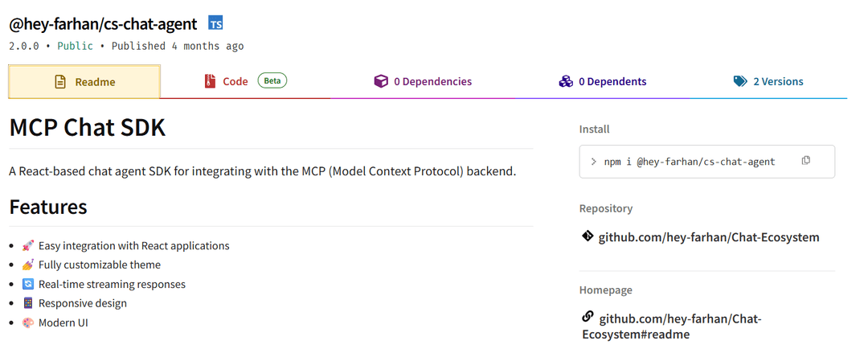Image resolution: width=868 pixels, height=345 pixels.
Task: Click the Code tab file icon
Action: pyautogui.click(x=210, y=81)
